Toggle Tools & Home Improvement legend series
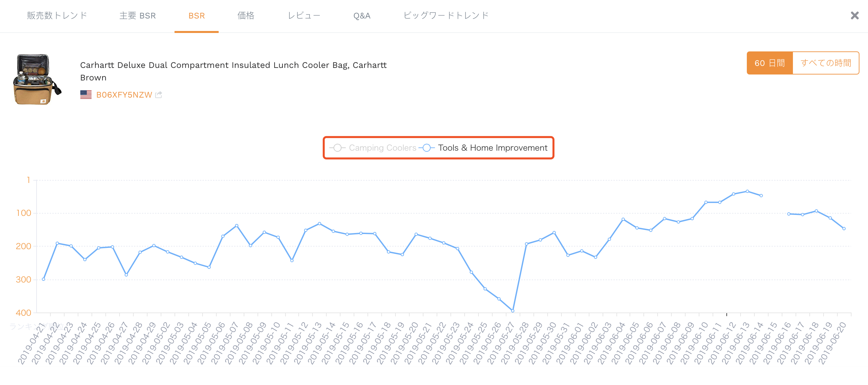This screenshot has height=385, width=868. 483,148
